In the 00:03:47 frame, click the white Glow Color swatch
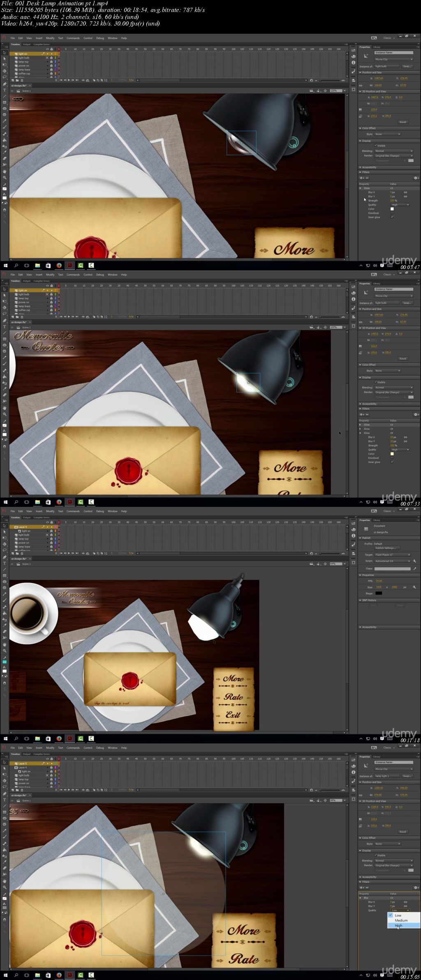 392,209
